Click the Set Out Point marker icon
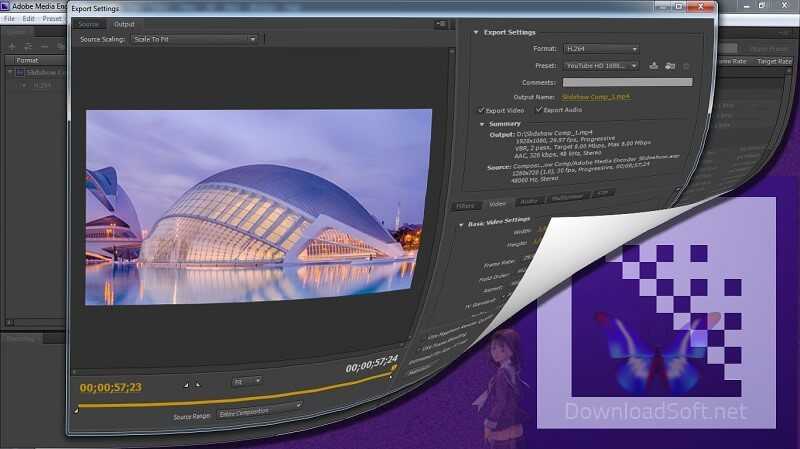This screenshot has height=449, width=800. 198,384
